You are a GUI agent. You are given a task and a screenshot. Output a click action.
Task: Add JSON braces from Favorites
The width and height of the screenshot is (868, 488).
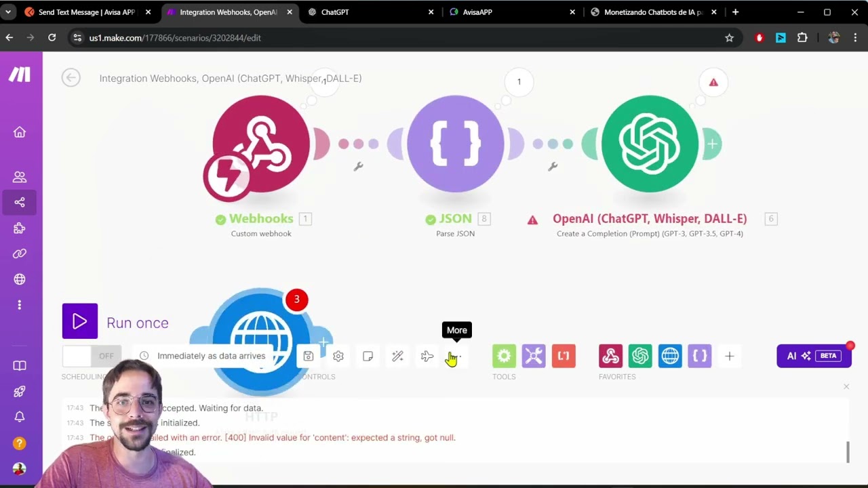point(700,356)
